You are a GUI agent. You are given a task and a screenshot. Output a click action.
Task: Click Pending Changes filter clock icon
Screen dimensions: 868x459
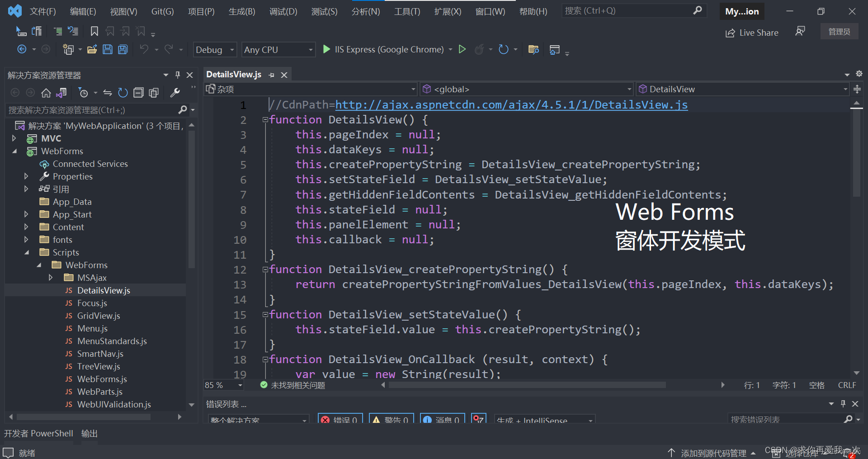(83, 93)
